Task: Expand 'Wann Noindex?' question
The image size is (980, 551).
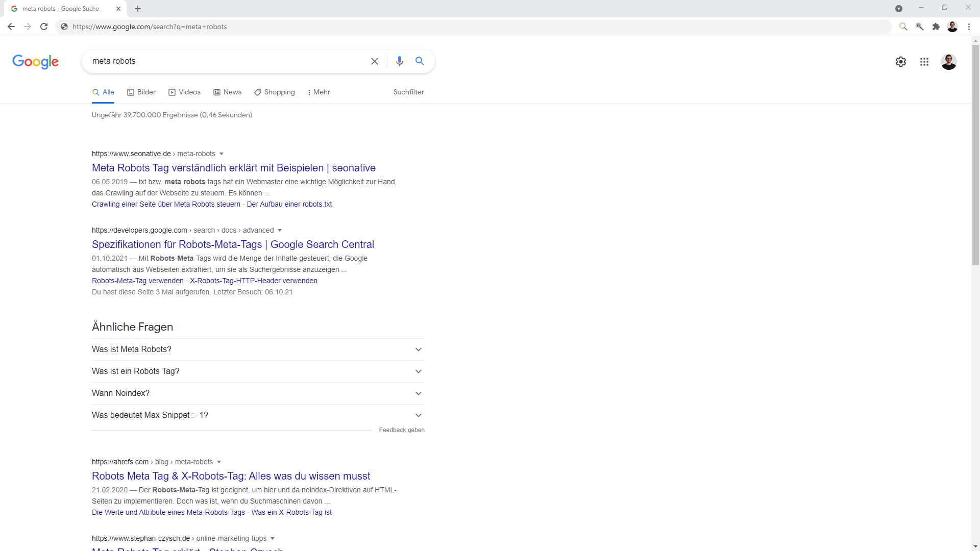Action: (258, 393)
